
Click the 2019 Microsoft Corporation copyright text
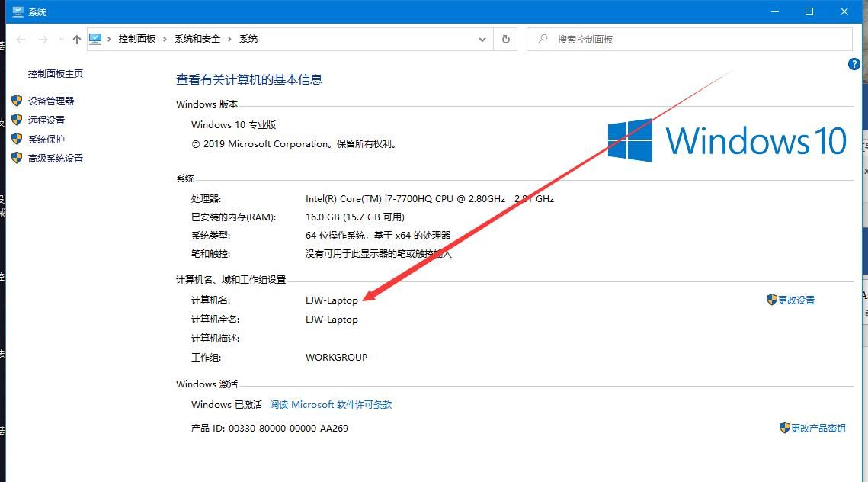tap(294, 144)
